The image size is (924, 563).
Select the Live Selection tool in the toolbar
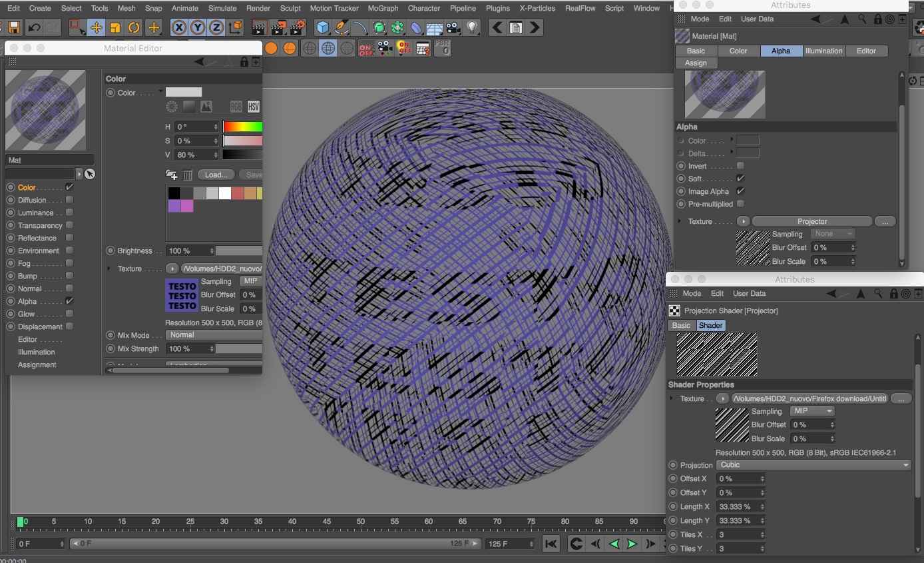(x=78, y=27)
